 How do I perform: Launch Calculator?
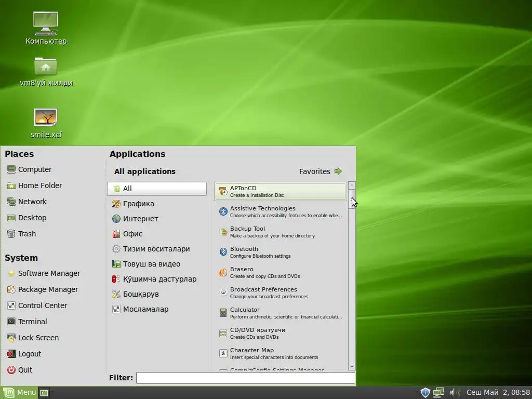(x=280, y=313)
